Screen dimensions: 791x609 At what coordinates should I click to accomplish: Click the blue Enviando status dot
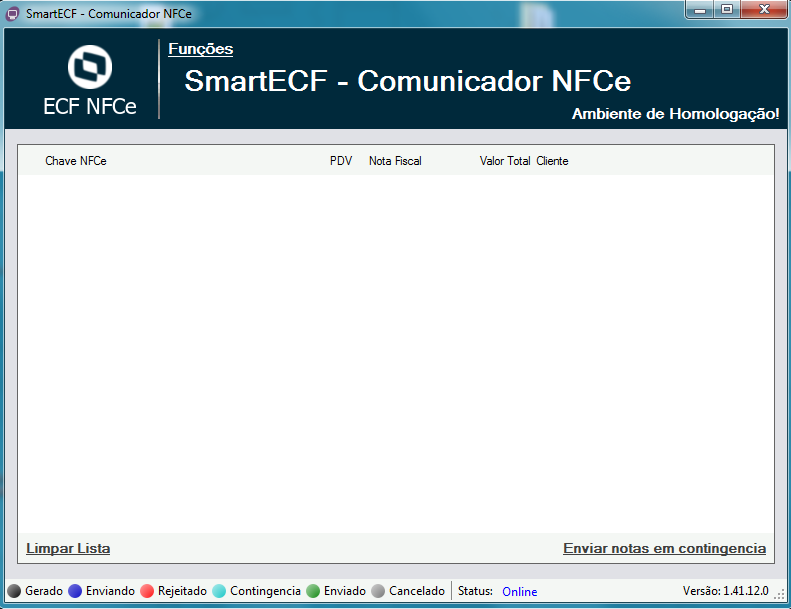click(75, 591)
